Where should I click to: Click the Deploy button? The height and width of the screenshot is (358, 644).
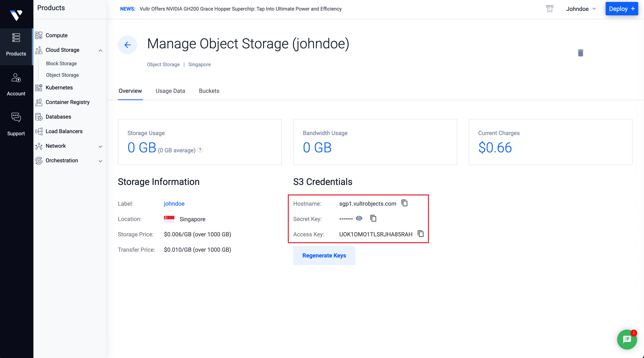click(622, 9)
